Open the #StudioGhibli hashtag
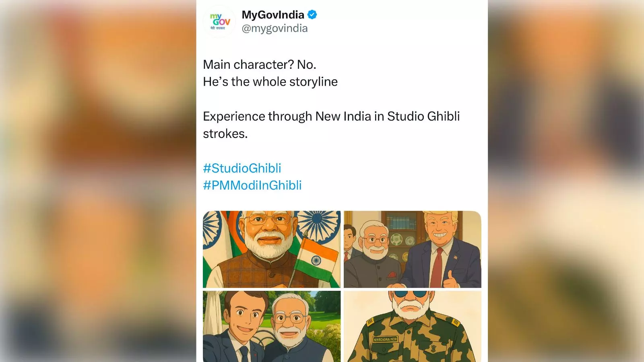This screenshot has width=644, height=362. point(242,168)
